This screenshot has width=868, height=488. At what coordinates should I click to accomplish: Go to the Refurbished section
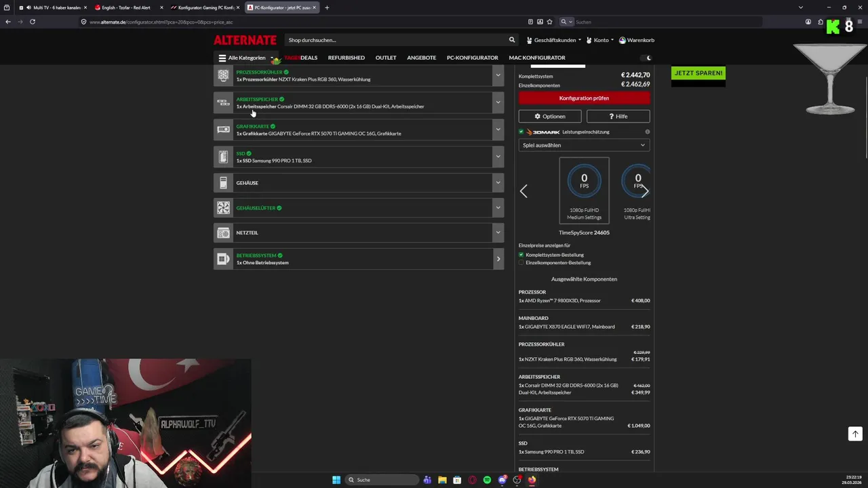tap(347, 58)
